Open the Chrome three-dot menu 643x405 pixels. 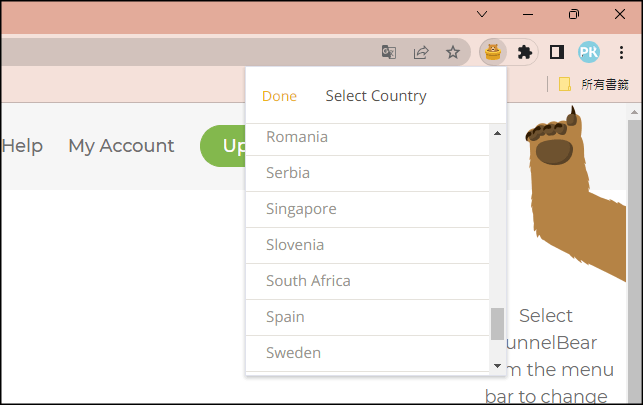(x=621, y=52)
